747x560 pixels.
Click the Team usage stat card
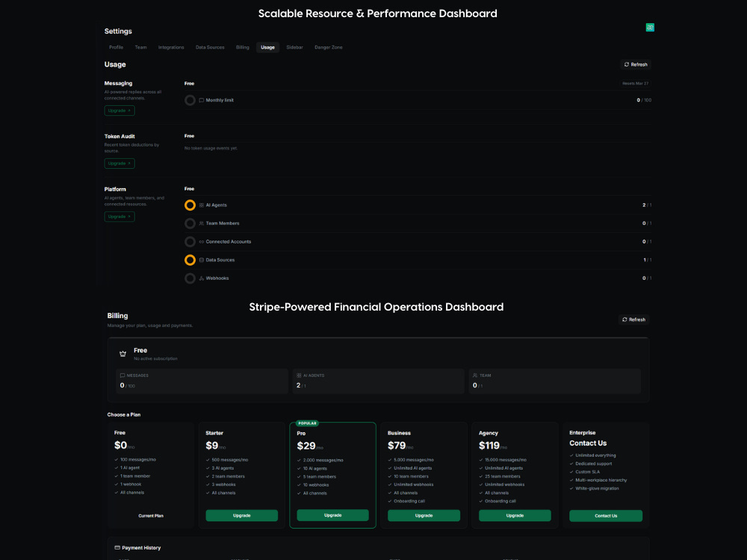pyautogui.click(x=554, y=381)
